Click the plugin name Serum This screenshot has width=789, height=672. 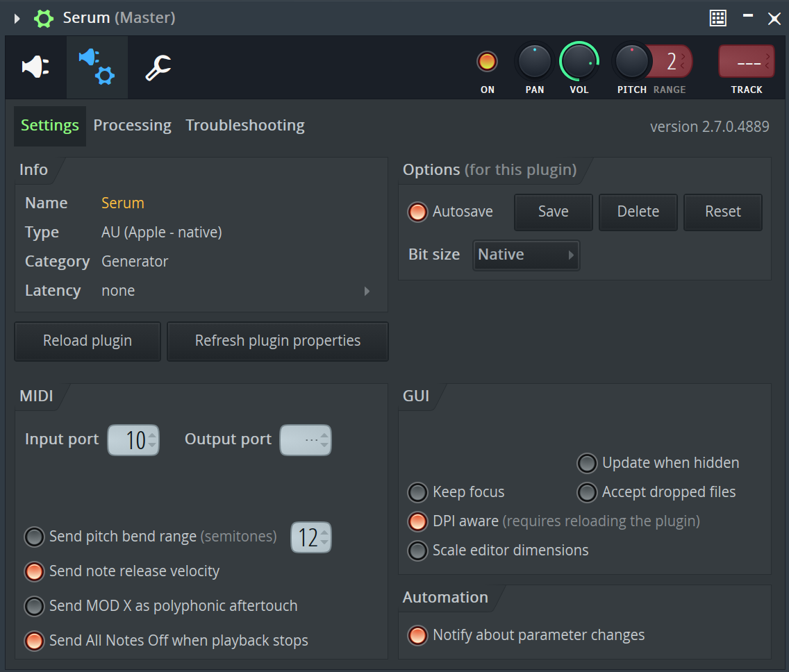[123, 203]
